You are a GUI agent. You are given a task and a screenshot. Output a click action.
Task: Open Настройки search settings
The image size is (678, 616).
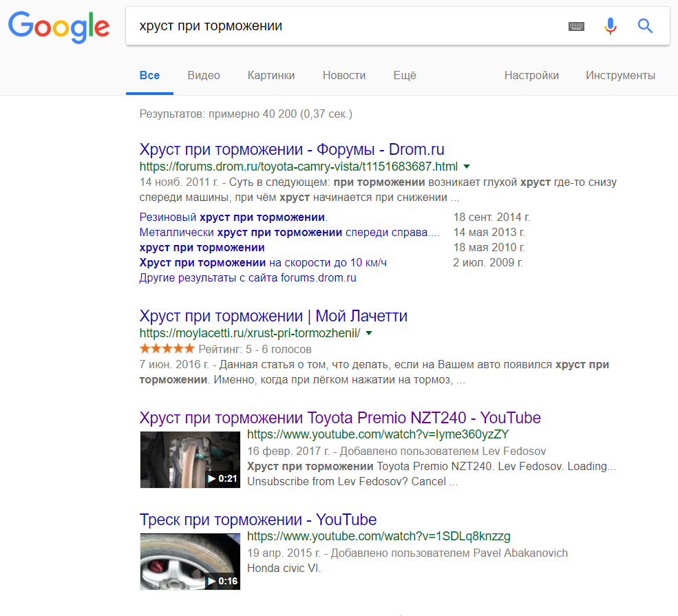pyautogui.click(x=531, y=76)
